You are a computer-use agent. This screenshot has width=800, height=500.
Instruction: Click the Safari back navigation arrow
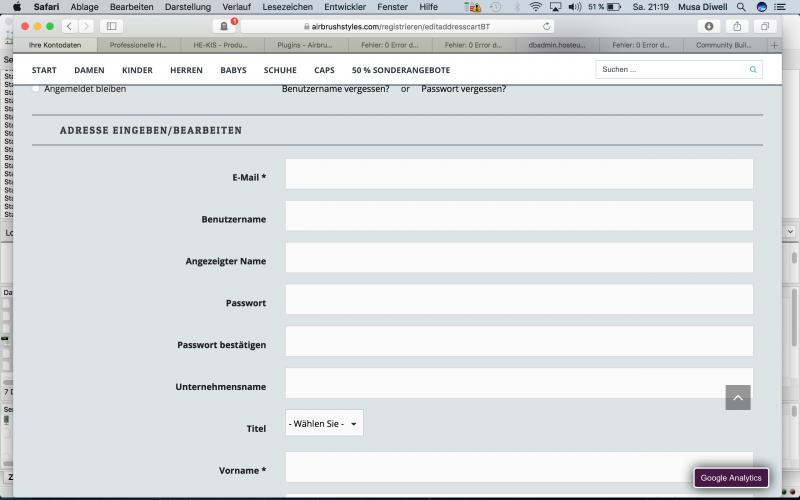[69, 26]
